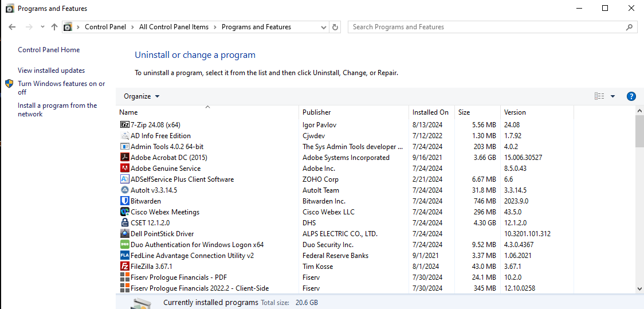Click the AutoIt v3.3.14.5 icon
The width and height of the screenshot is (644, 309).
pos(124,190)
